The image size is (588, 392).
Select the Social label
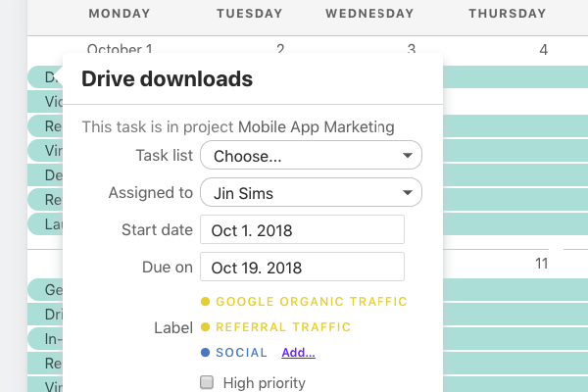(241, 353)
